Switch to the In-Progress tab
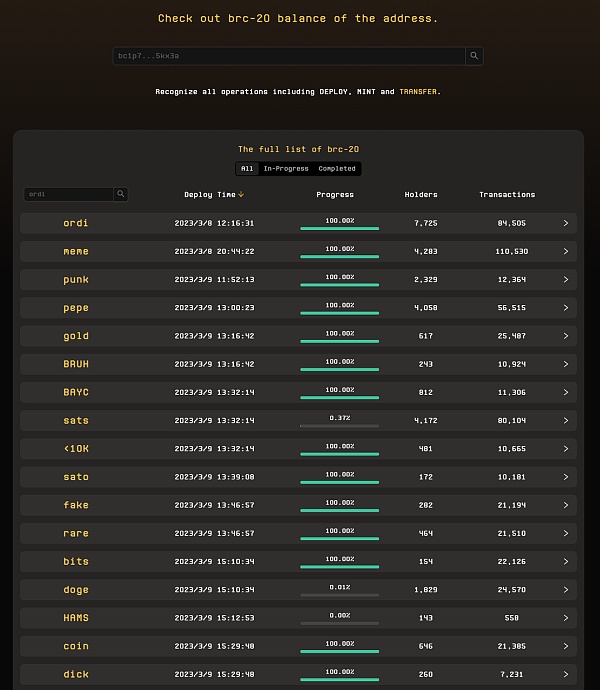600x690 pixels. 286,169
